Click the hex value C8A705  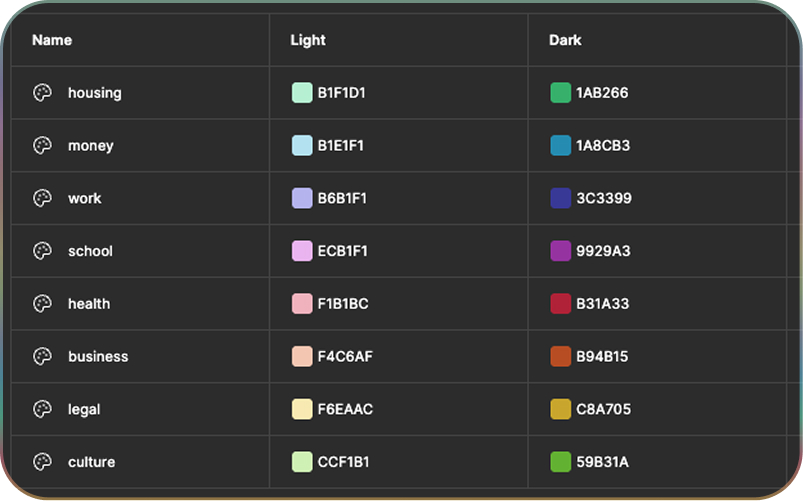point(604,409)
